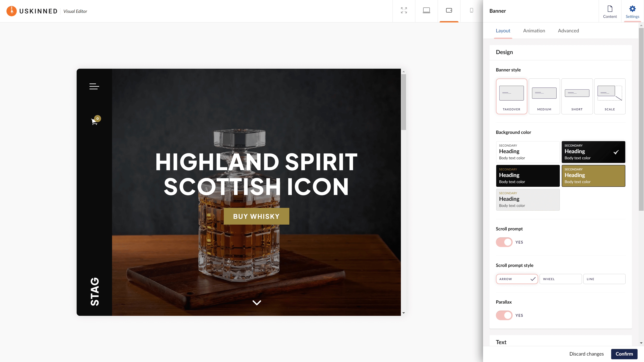Image resolution: width=644 pixels, height=362 pixels.
Task: Click Discard changes
Action: click(586, 354)
